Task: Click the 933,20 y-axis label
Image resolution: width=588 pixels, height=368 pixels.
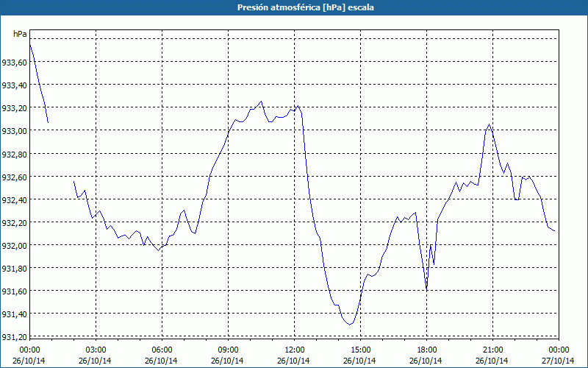Action: 14,108
